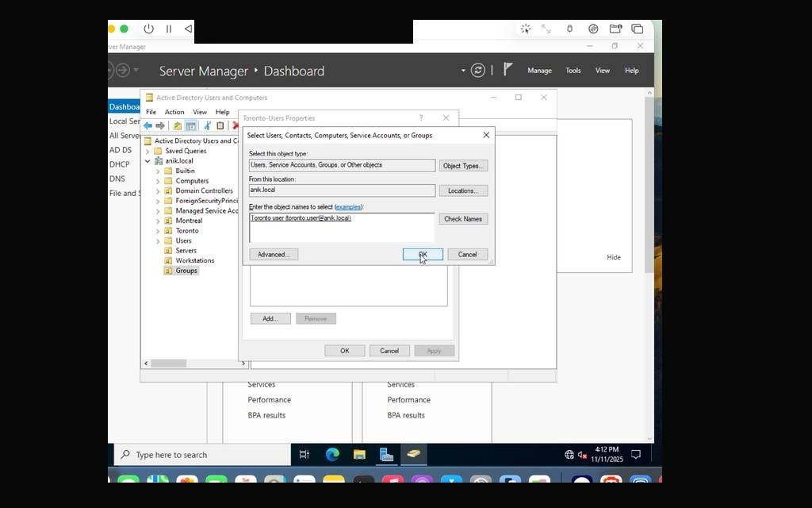The height and width of the screenshot is (508, 812).
Task: Click Hide link in Server Manager
Action: [614, 257]
